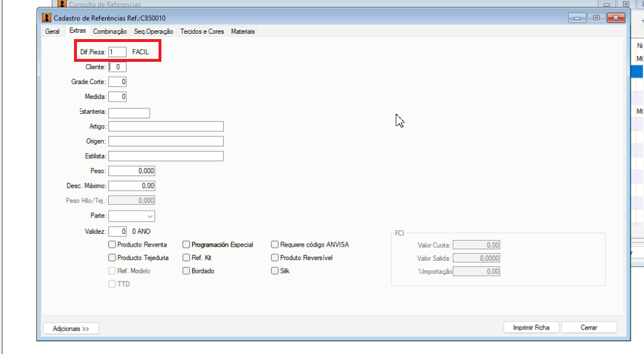The image size is (644, 354).
Task: Focus the Peso value field
Action: pyautogui.click(x=132, y=171)
